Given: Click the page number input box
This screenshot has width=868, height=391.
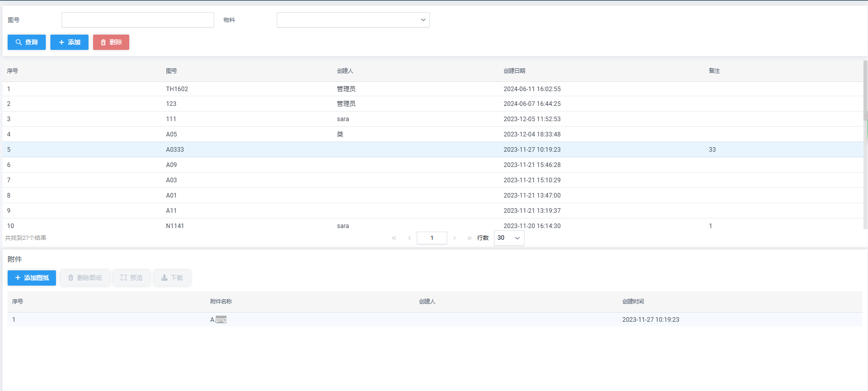Looking at the screenshot, I should [x=431, y=238].
